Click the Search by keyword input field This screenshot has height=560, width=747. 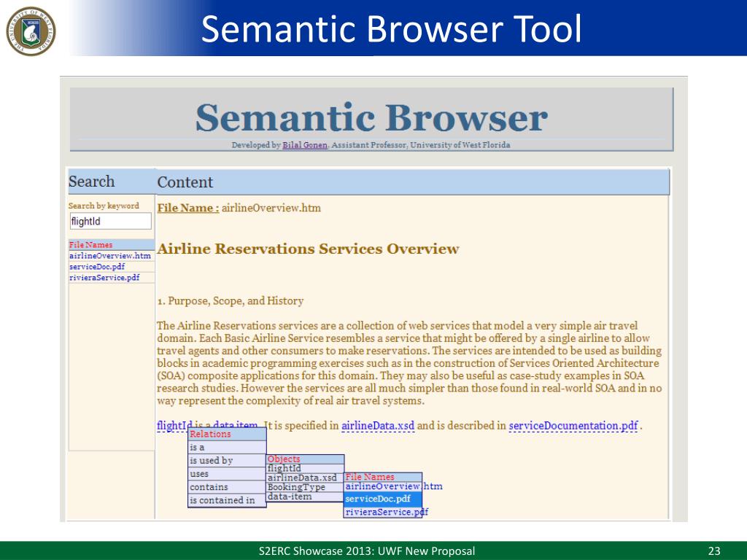tap(110, 221)
